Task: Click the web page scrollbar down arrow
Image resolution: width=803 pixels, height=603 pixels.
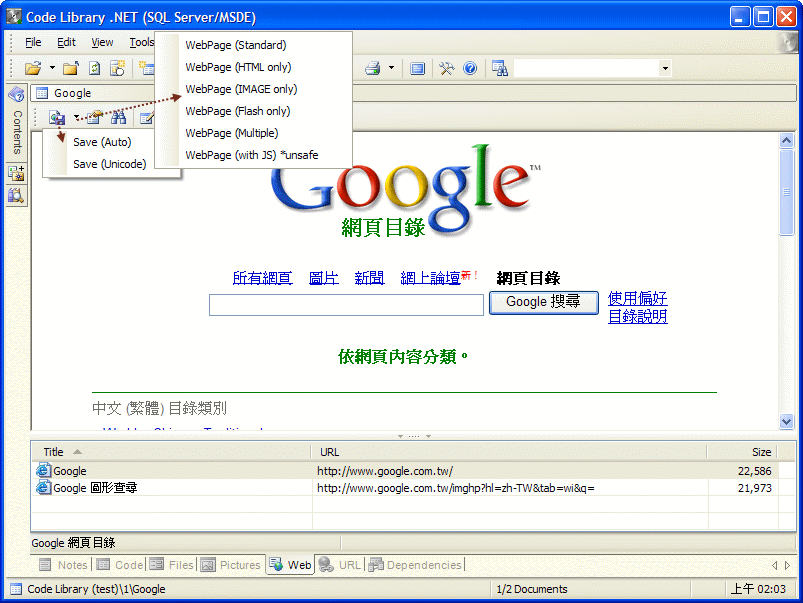Action: click(x=787, y=421)
